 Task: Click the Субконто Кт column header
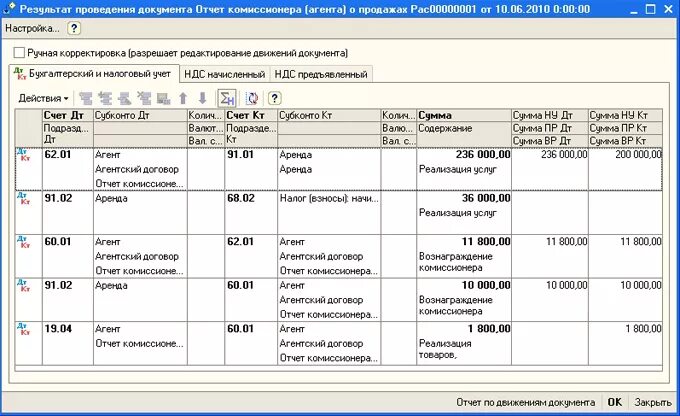pyautogui.click(x=329, y=115)
